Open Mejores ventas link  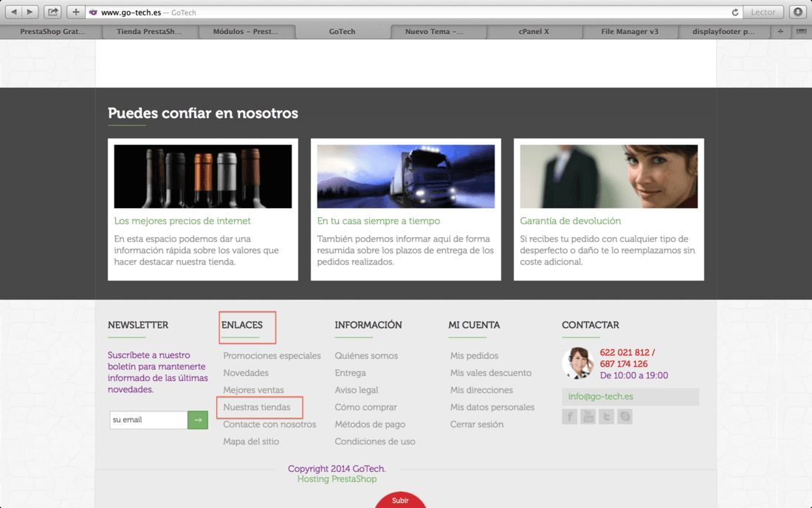point(253,390)
